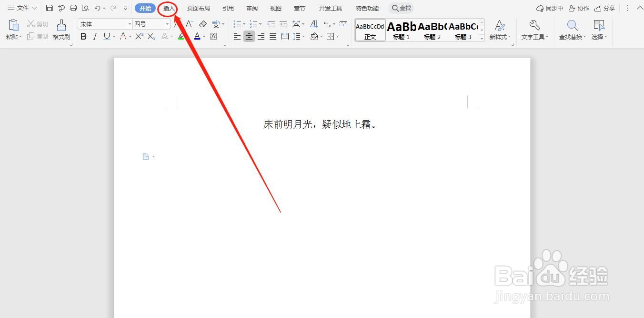Screen dimensions: 644x318
Task: Click the justify alignment icon
Action: pos(273,36)
